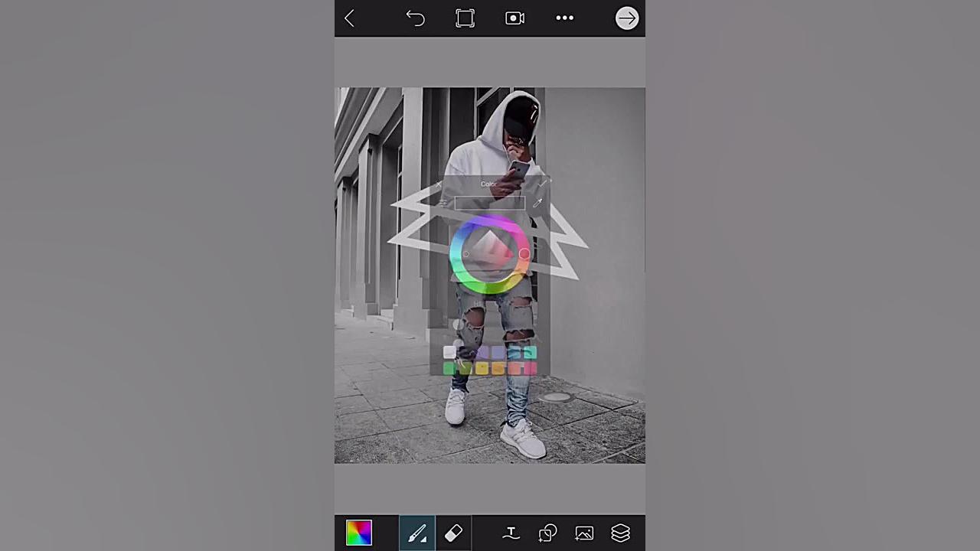Viewport: 980px width, 551px height.
Task: Click the hooded person photo on canvas
Action: point(490,275)
